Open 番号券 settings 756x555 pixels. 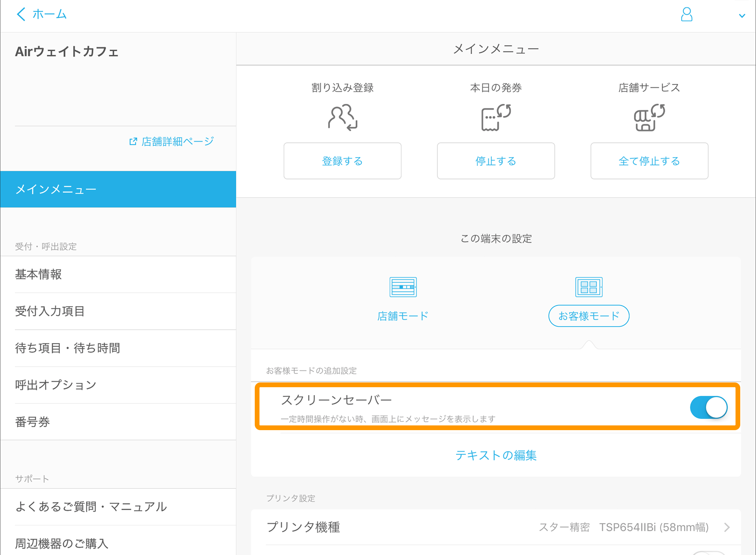pos(118,422)
